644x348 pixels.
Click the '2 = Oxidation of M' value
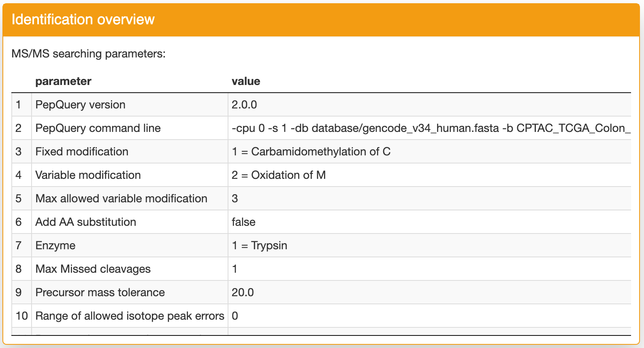pyautogui.click(x=279, y=175)
